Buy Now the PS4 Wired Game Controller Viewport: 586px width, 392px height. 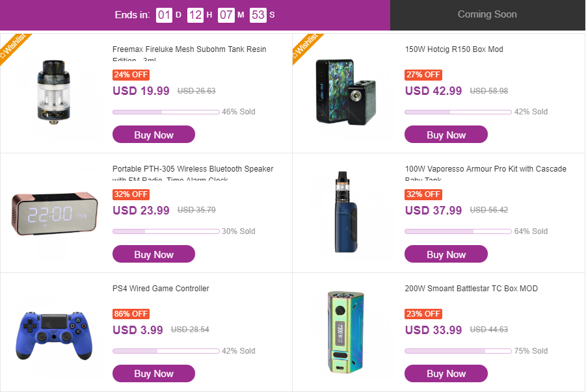[x=153, y=373]
